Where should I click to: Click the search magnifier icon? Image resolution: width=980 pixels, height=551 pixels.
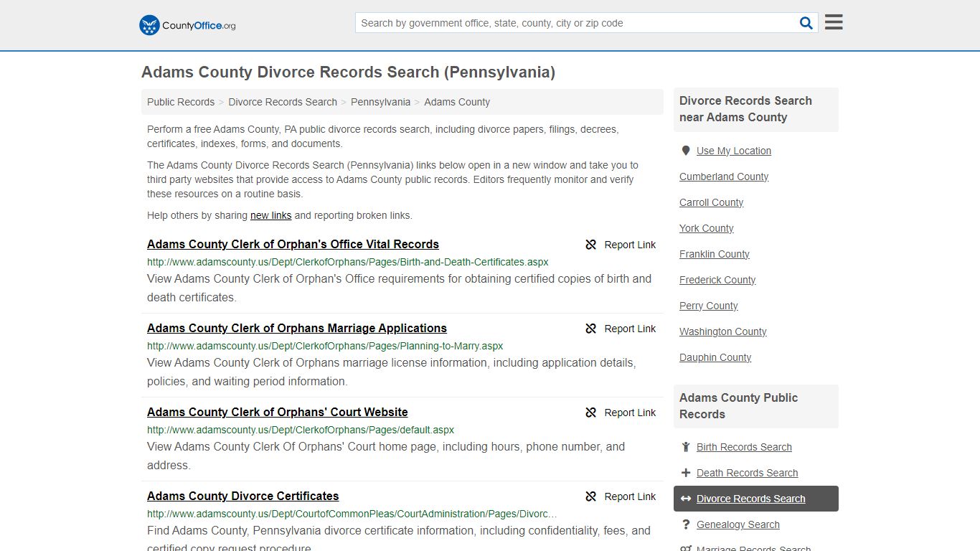806,23
